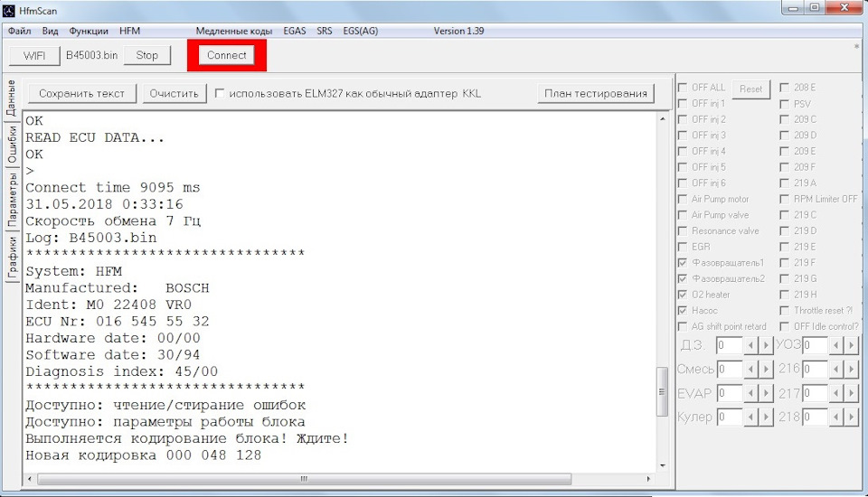Increase the EVAP value with right arrow

click(x=766, y=393)
